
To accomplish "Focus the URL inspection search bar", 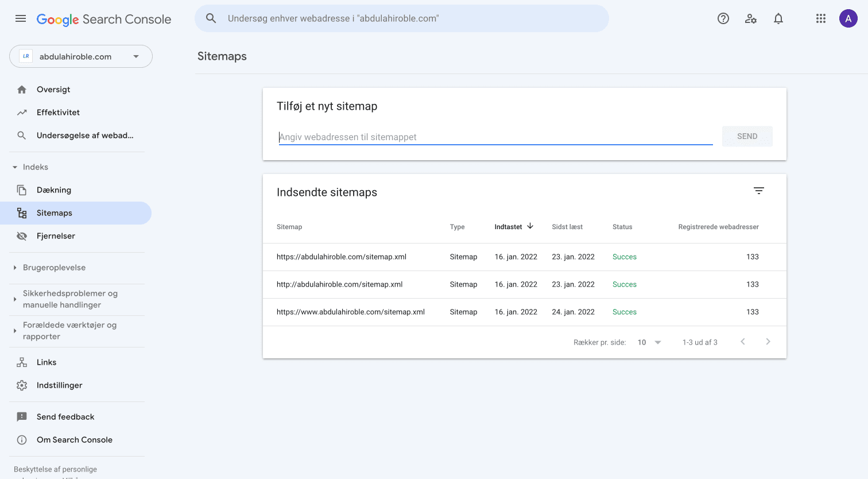I will point(402,18).
